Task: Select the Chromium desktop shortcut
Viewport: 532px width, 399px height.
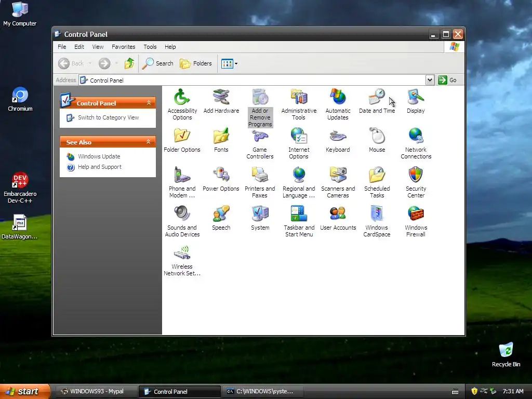Action: pyautogui.click(x=20, y=99)
